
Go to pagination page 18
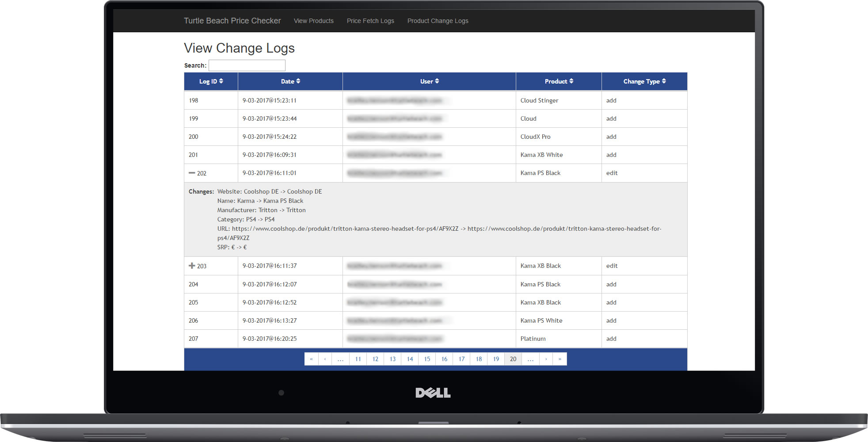(x=479, y=359)
